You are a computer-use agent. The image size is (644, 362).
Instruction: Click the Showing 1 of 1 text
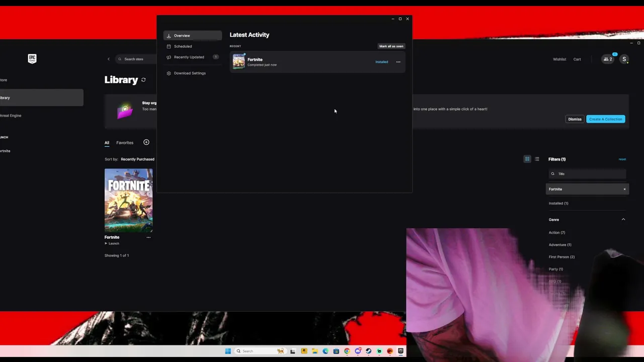[117, 255]
